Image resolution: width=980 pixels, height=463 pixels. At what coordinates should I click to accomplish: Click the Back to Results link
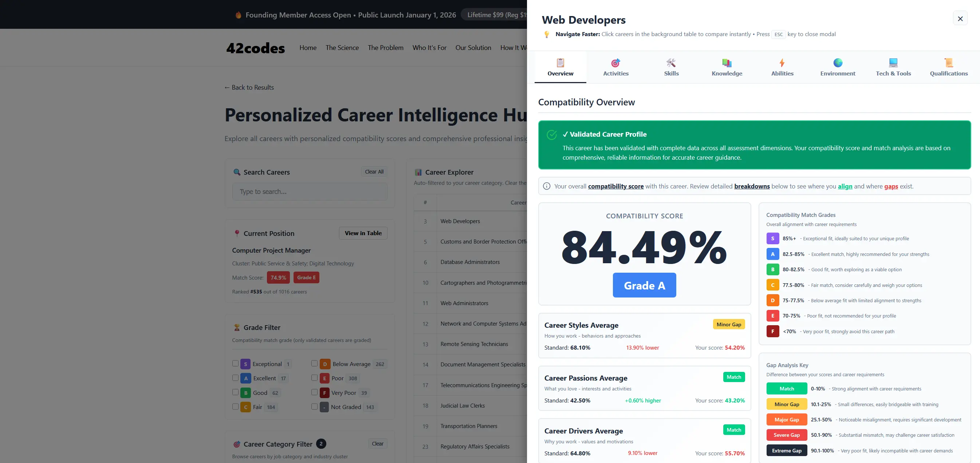249,87
